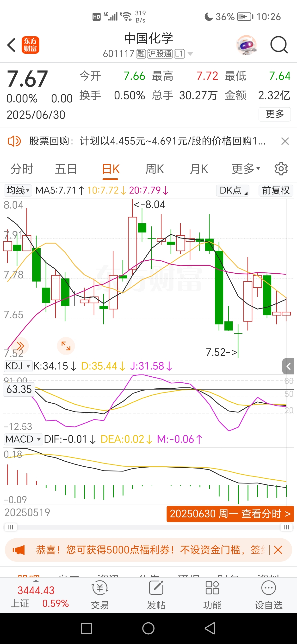Expand stock code 601117 dropdown arrow
Screen dimensions: 297x644
[x=190, y=54]
